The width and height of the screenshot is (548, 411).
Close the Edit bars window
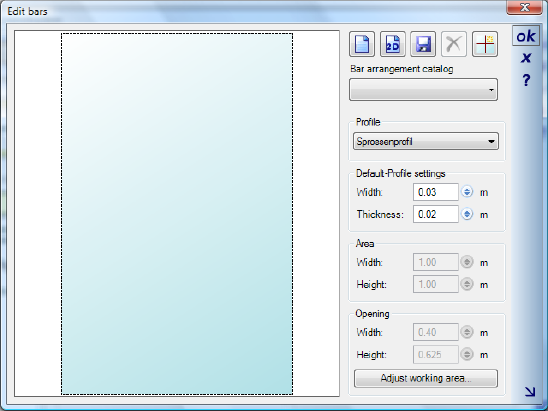524,8
